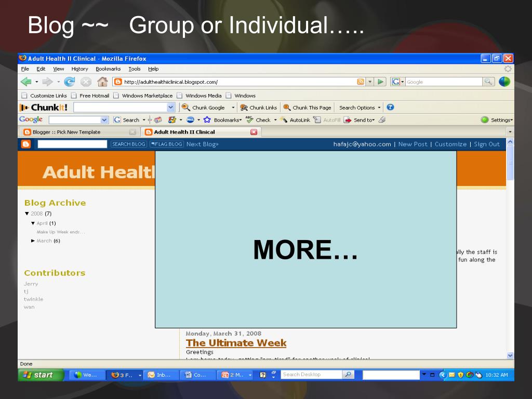Viewport: 532px width, 399px height.
Task: Click the orange Blogger logo in navbar
Action: coord(26,144)
